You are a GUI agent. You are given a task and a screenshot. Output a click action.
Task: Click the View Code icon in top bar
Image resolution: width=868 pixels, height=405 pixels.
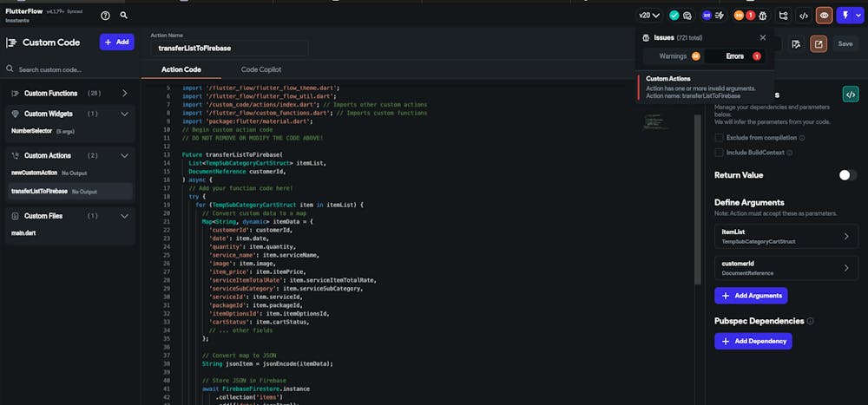(804, 16)
